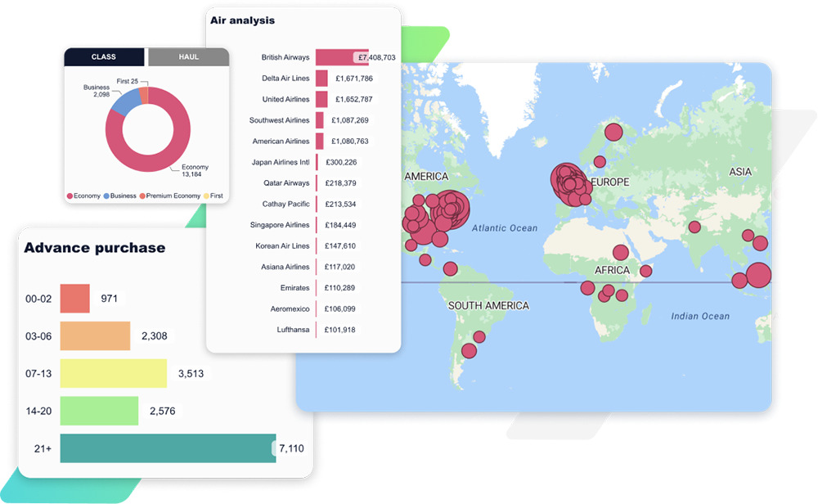The height and width of the screenshot is (504, 818).
Task: Switch to the HAUL tab
Action: pyautogui.click(x=188, y=57)
